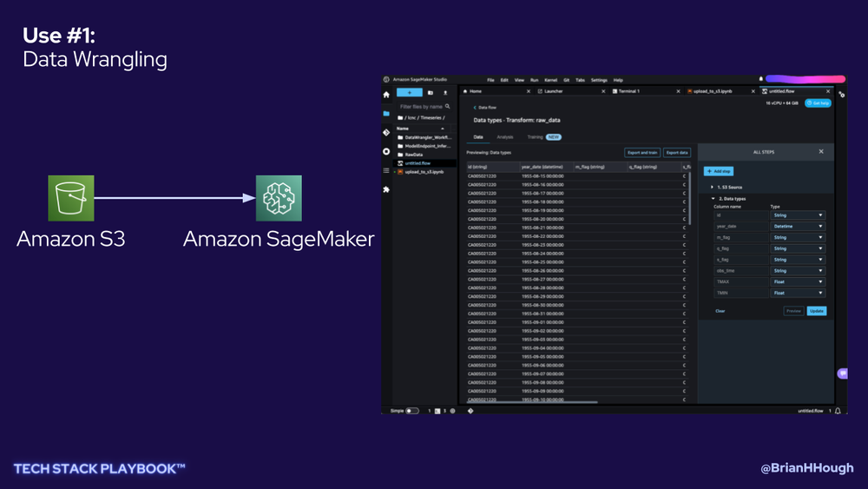Screen dimensions: 868x489
Task: Click the Data flow back arrow
Action: [475, 108]
